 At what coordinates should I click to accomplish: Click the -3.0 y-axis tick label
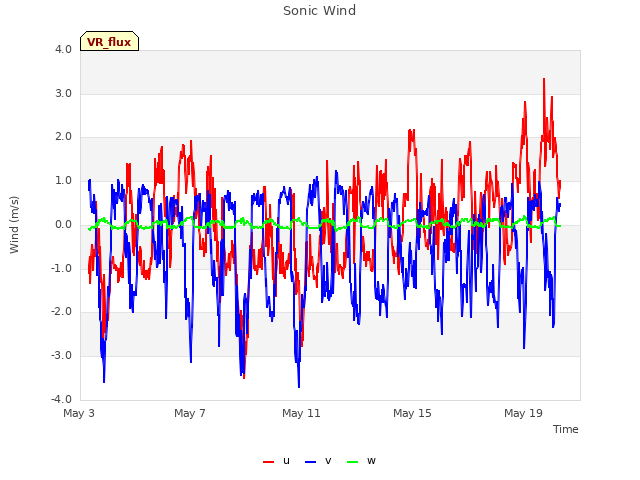coord(61,356)
